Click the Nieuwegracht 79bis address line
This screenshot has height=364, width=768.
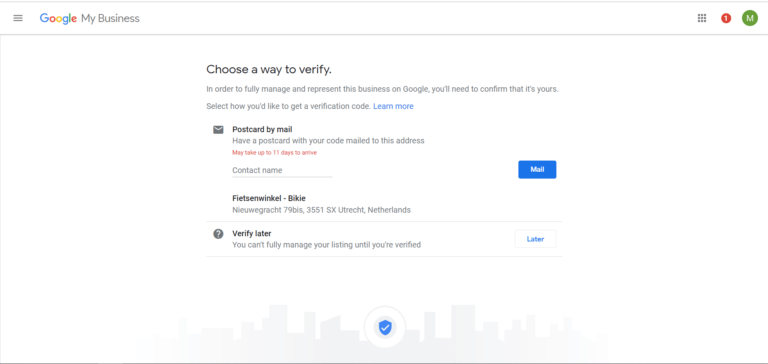tap(321, 210)
